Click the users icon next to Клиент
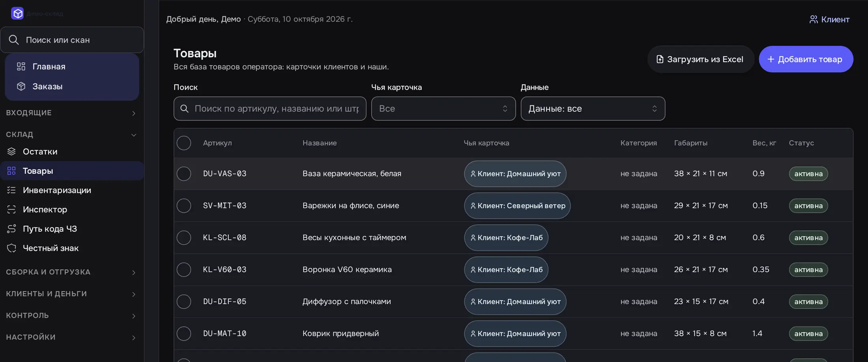 [x=814, y=19]
